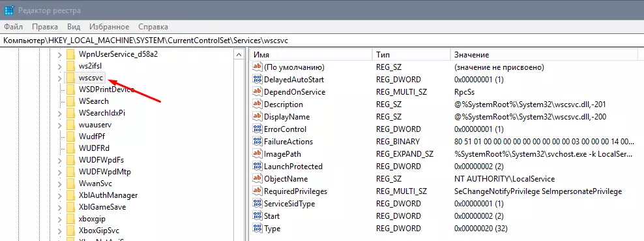Click the registry path address bar
Viewport: 644px width, 241px height.
(x=322, y=40)
